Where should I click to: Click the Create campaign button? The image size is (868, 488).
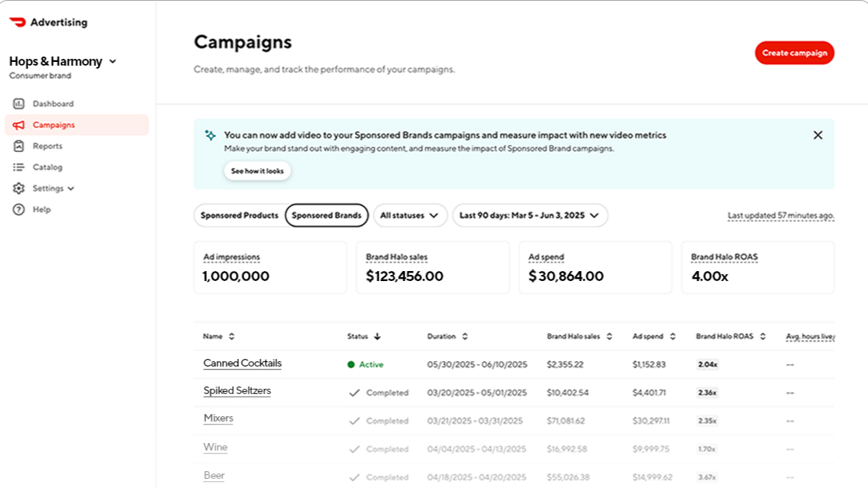pyautogui.click(x=795, y=53)
